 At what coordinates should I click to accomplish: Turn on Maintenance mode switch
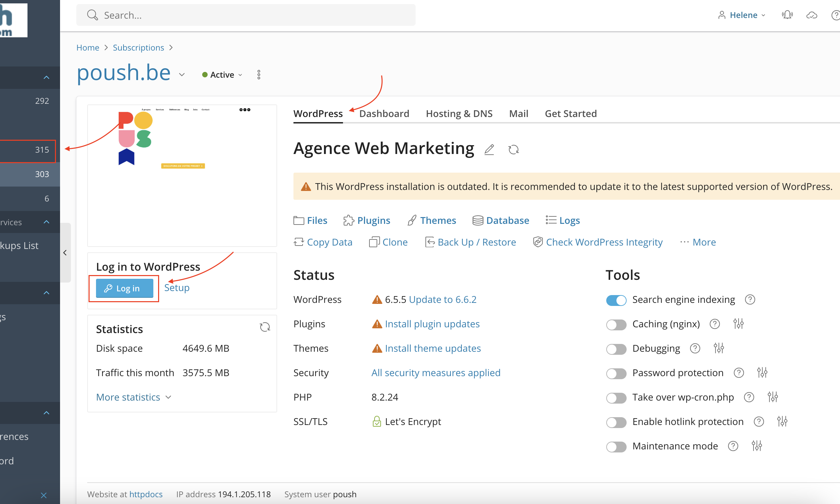click(x=616, y=447)
